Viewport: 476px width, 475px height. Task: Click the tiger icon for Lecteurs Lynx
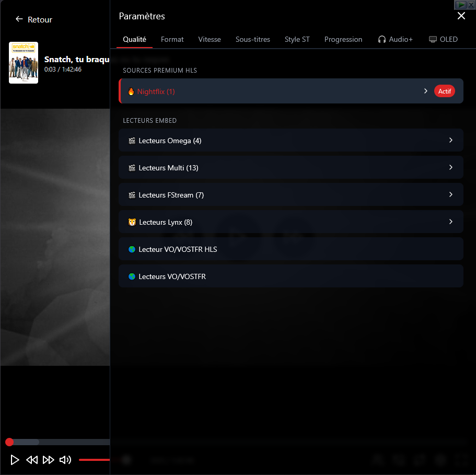point(132,222)
